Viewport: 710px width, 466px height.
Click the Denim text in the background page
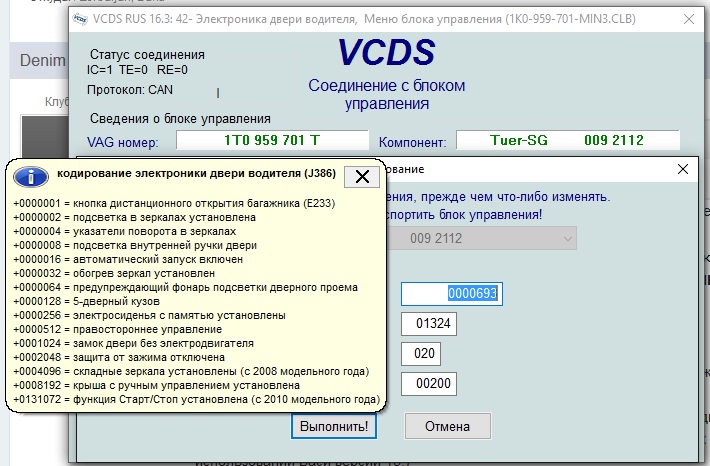click(43, 60)
